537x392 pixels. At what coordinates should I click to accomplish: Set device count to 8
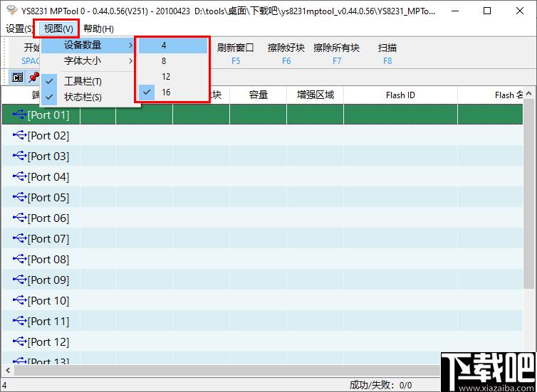(x=172, y=61)
